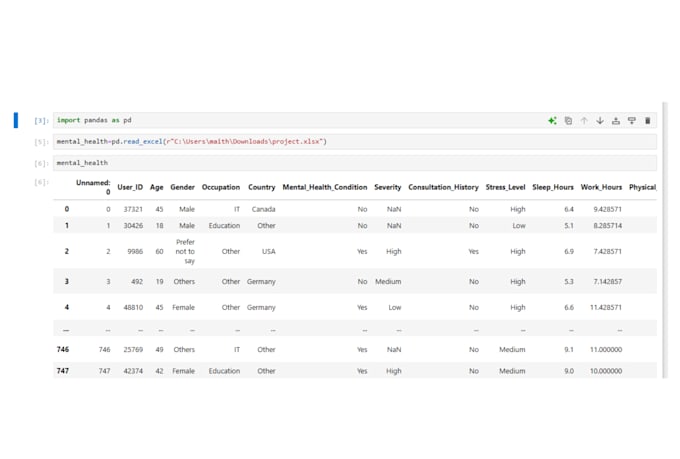Move the selected cell up
Viewport: 680px width, 459px height.
(x=584, y=121)
